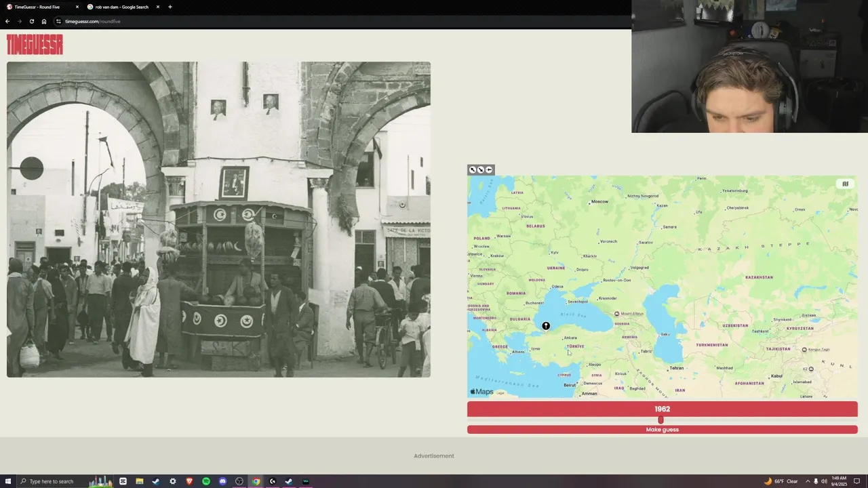Close the TimeGuessr - Round Five tab
The image size is (868, 488).
point(77,7)
